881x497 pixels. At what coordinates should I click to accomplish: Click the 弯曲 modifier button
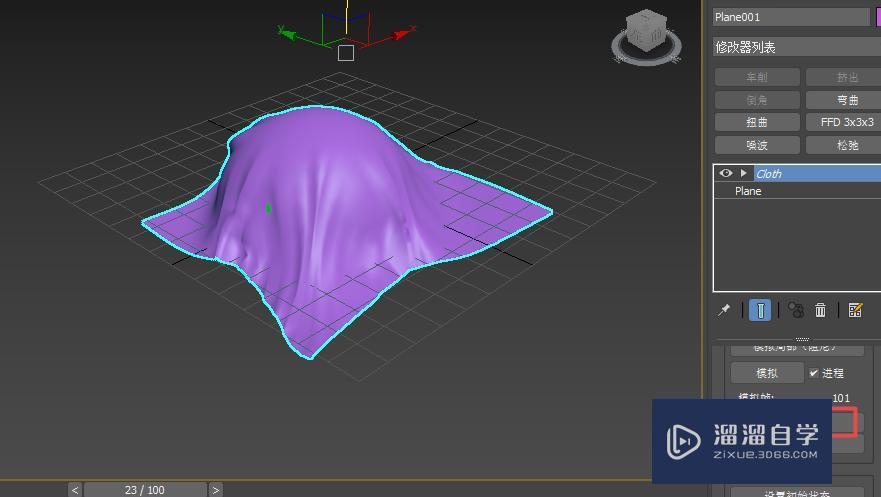point(844,100)
